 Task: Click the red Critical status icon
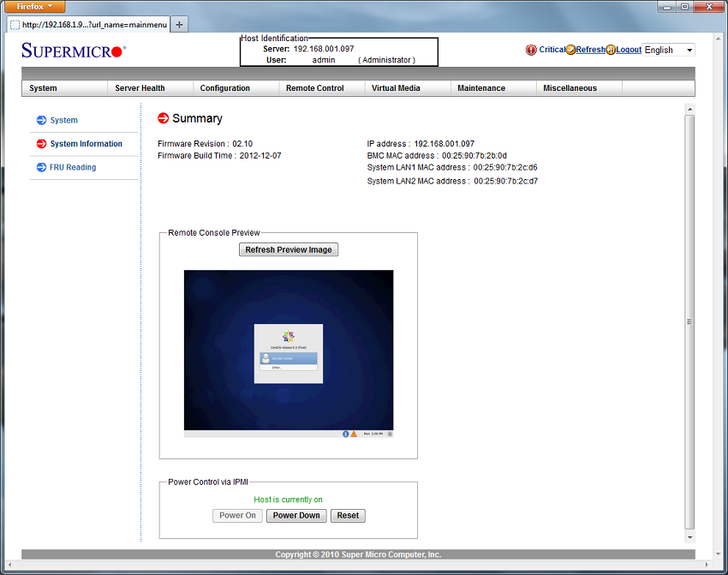(531, 50)
